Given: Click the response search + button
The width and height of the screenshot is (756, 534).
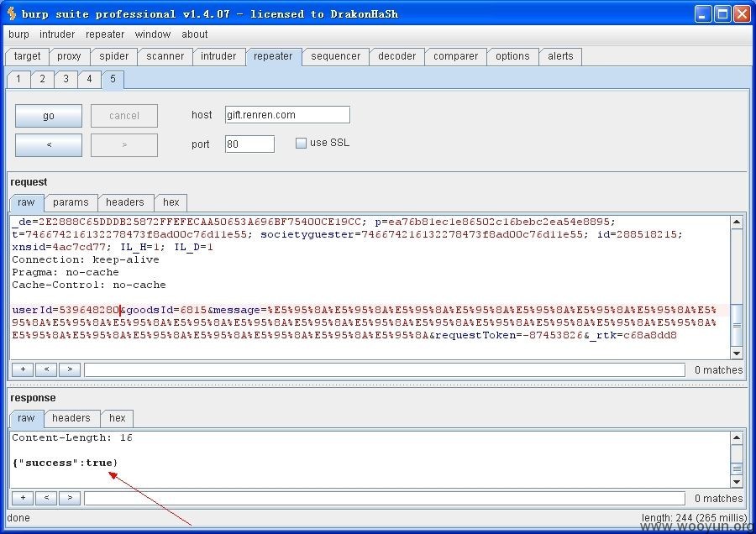Looking at the screenshot, I should click(23, 498).
